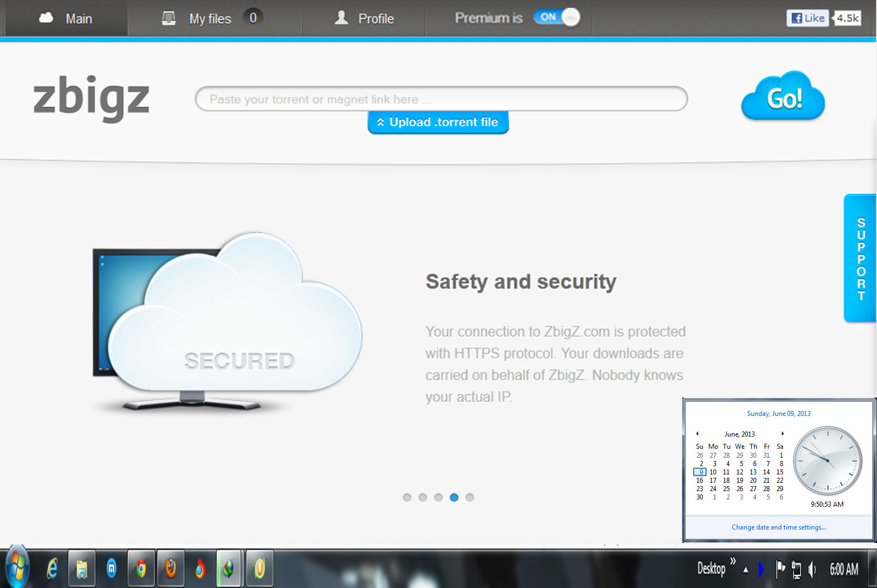Open the Windows Start menu
877x588 pixels.
click(17, 568)
